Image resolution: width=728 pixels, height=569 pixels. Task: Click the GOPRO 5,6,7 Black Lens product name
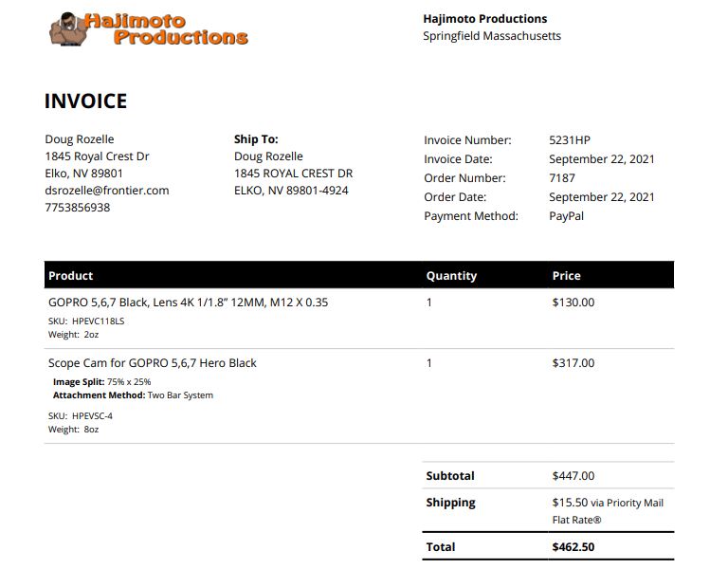[x=188, y=303]
